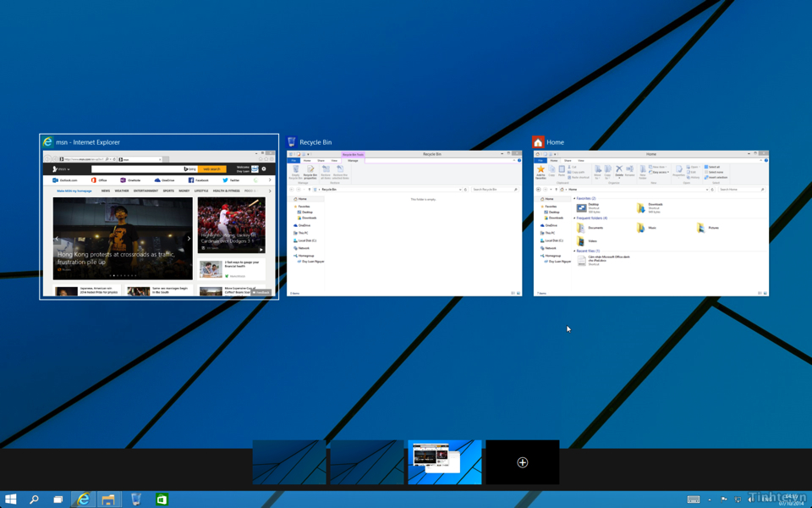This screenshot has height=508, width=812.
Task: Expand the hidden system tray icons arrow
Action: click(710, 500)
